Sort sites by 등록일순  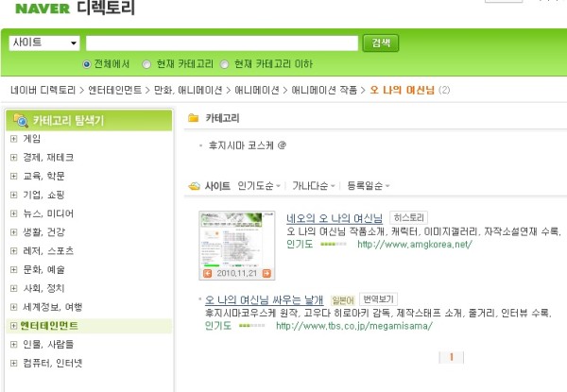click(x=369, y=186)
